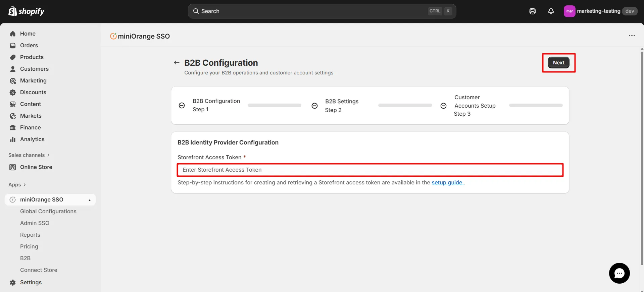
Task: Open the notifications bell
Action: point(551,11)
